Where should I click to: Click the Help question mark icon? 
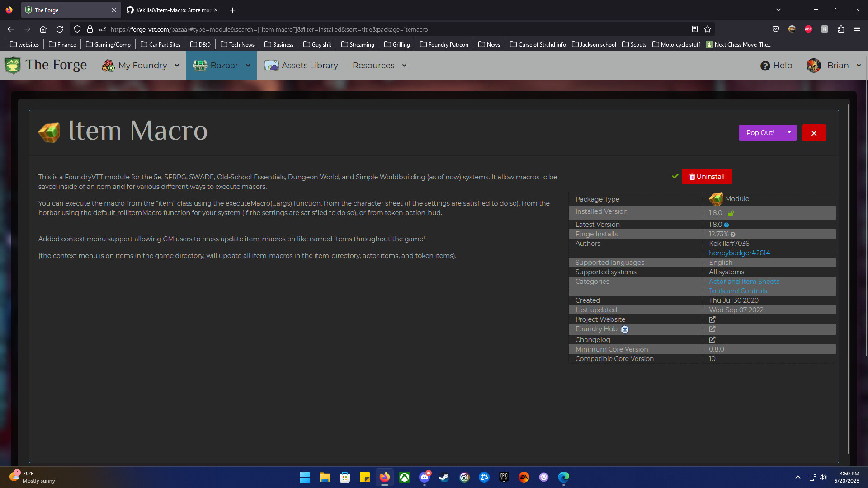coord(765,66)
